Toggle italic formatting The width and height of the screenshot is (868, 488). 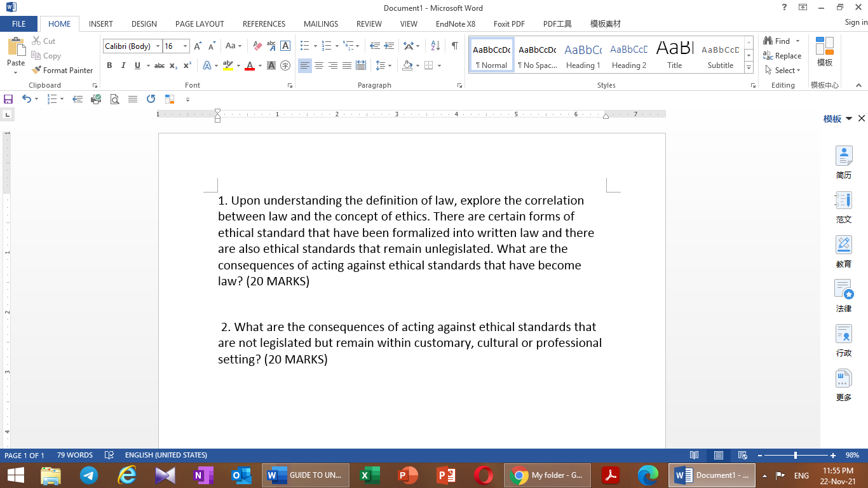pos(123,65)
